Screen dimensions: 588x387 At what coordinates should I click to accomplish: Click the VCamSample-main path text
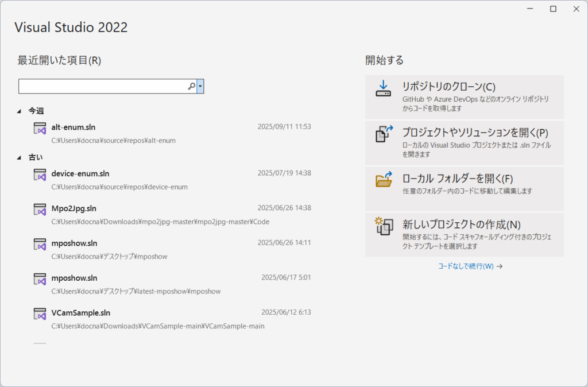[x=158, y=326]
